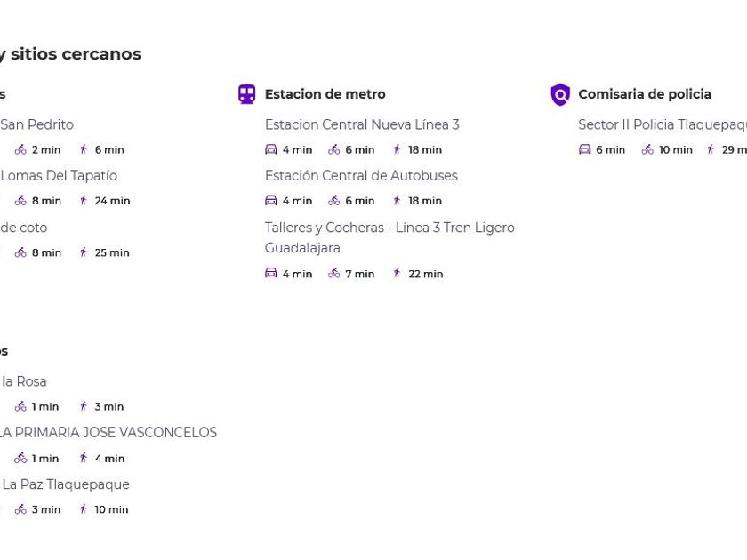Open Estacion Central Nueva Línea 3 entry
747x560 pixels.
coord(362,124)
